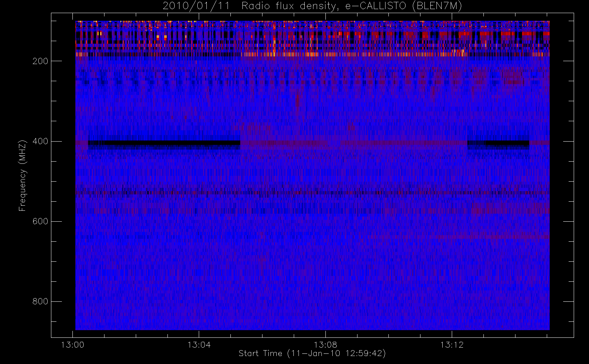Click the 13:12 time tick label

pyautogui.click(x=452, y=345)
